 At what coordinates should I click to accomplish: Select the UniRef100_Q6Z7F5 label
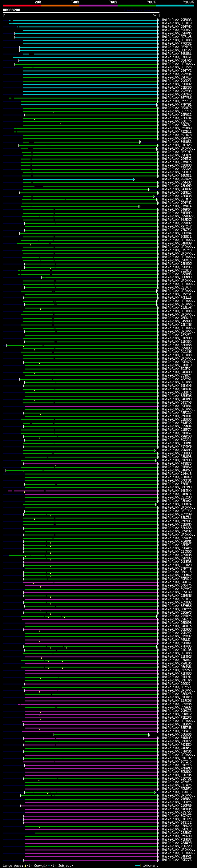pos(177,111)
